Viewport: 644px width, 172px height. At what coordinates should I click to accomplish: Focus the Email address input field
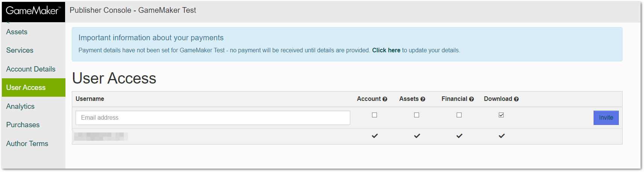point(213,118)
